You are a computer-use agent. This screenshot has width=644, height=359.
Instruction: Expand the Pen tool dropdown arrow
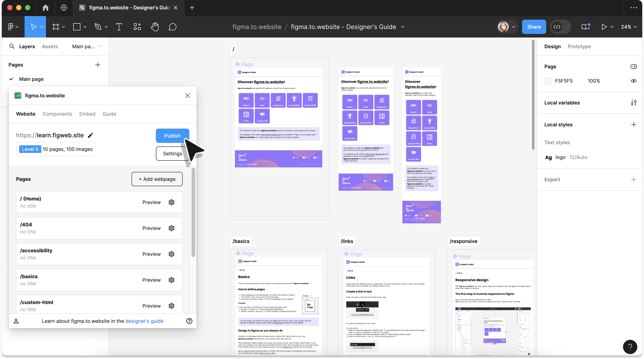106,27
